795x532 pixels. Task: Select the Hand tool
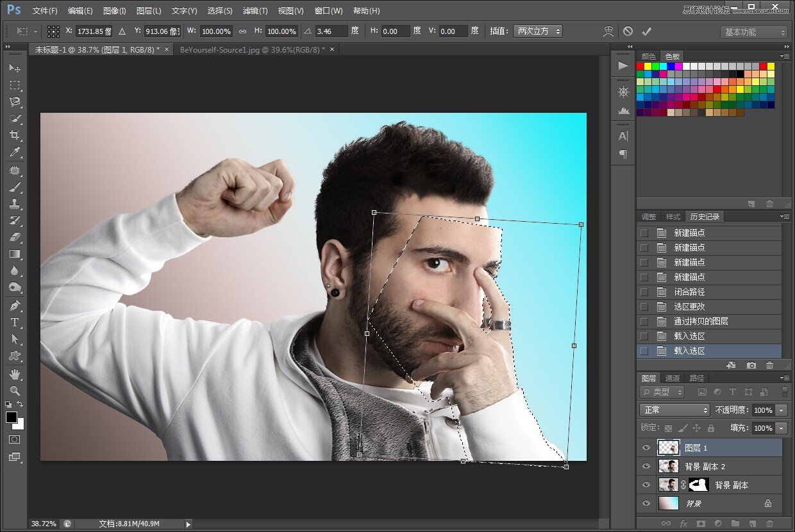pos(15,373)
